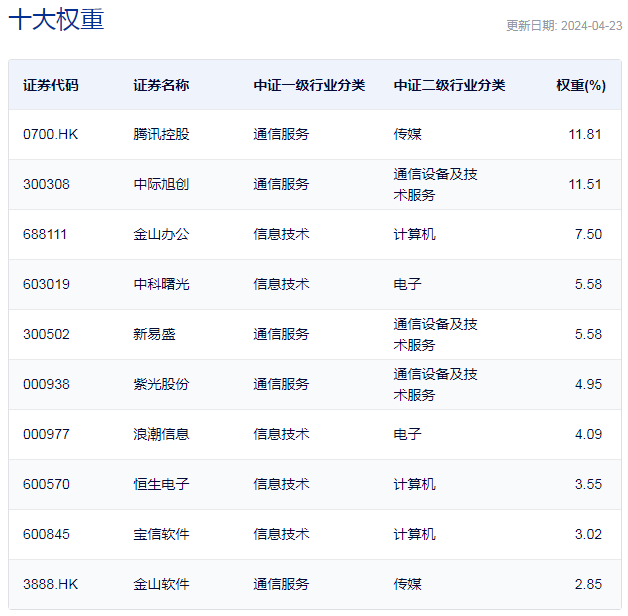
Task: Click 传媒 in the 腾讯控股 row
Action: (407, 134)
